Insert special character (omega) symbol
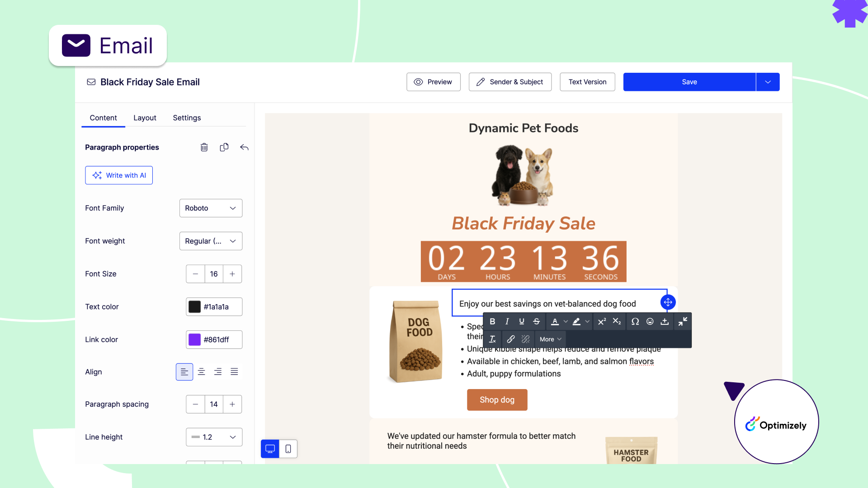The image size is (868, 488). [x=635, y=321]
